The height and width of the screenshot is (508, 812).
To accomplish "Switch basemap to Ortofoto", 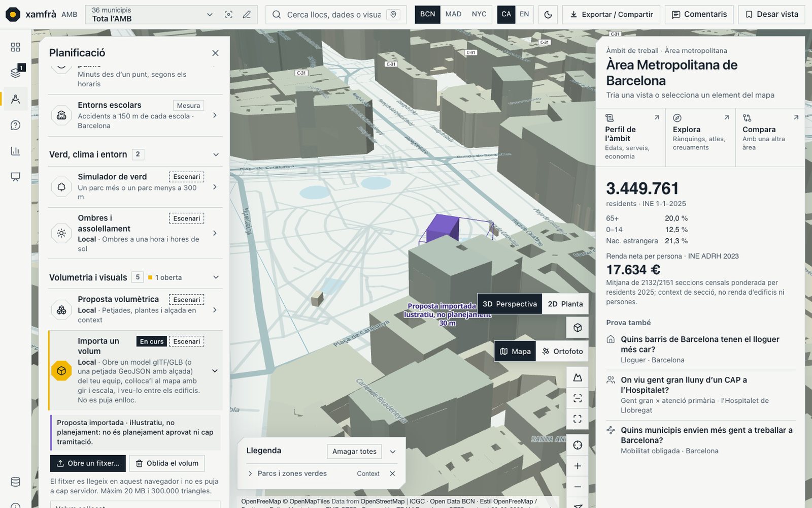I will click(x=562, y=351).
